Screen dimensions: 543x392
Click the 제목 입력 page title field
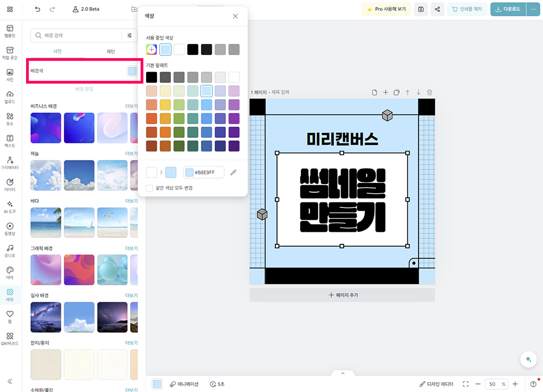point(280,92)
